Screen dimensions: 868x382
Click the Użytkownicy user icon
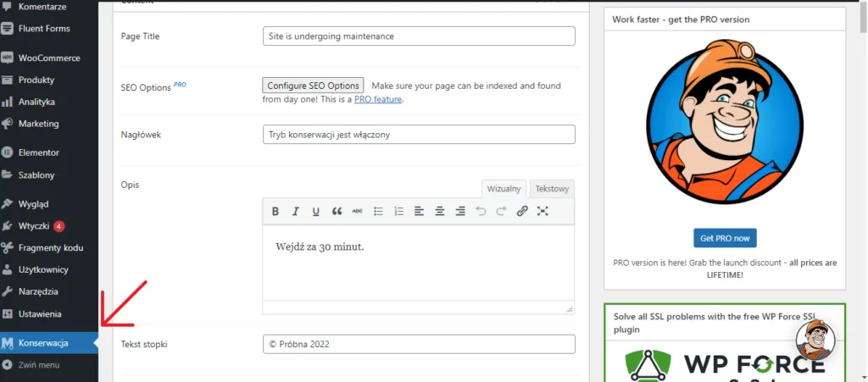click(x=7, y=270)
